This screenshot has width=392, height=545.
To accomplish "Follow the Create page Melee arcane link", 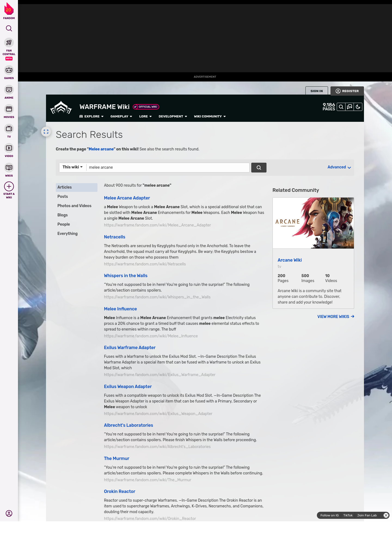I will [x=101, y=149].
